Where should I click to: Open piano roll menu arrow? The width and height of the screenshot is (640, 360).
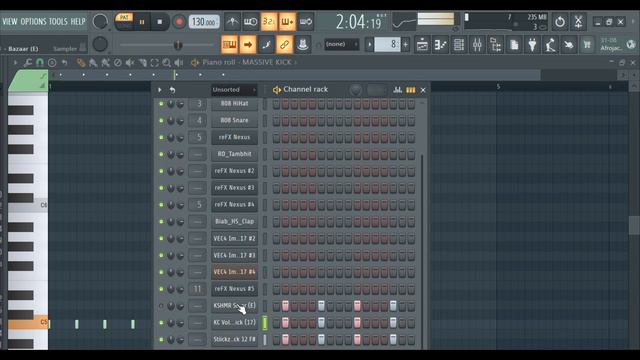(x=16, y=62)
